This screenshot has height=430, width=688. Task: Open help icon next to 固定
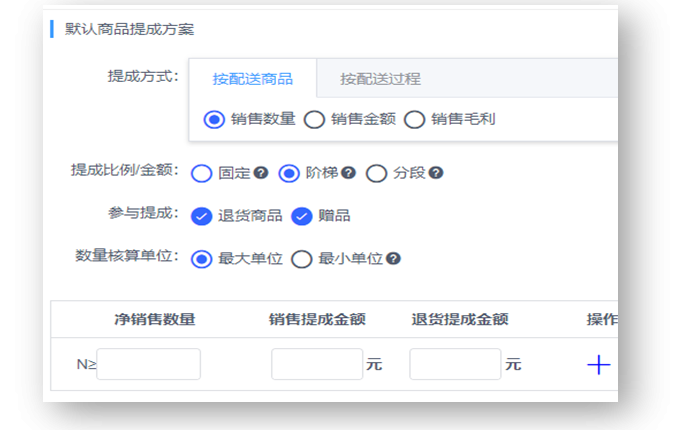coord(261,173)
